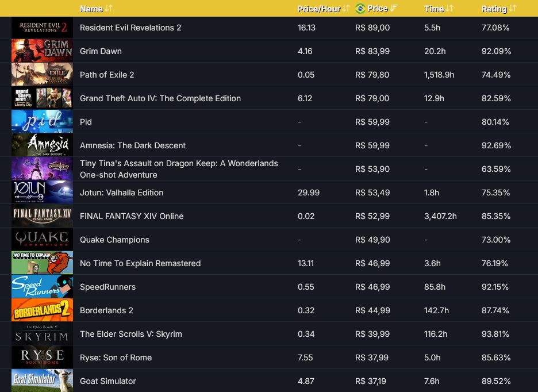Click the Rating column sort icon
The width and height of the screenshot is (538, 392).
coord(513,9)
